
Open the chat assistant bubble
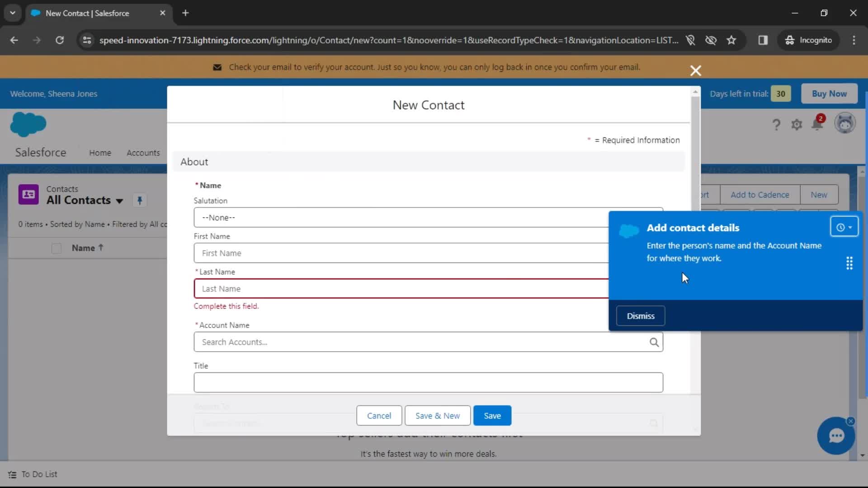[x=836, y=436]
